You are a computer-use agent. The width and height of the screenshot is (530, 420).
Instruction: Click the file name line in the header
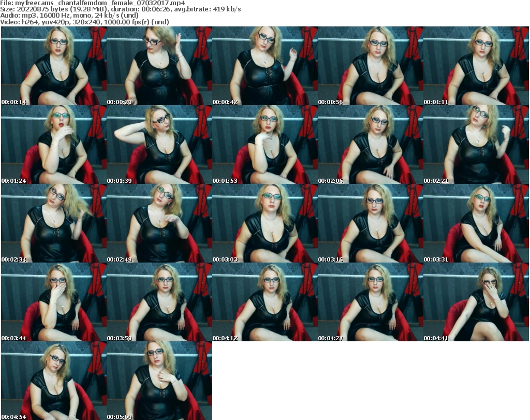point(93,3)
